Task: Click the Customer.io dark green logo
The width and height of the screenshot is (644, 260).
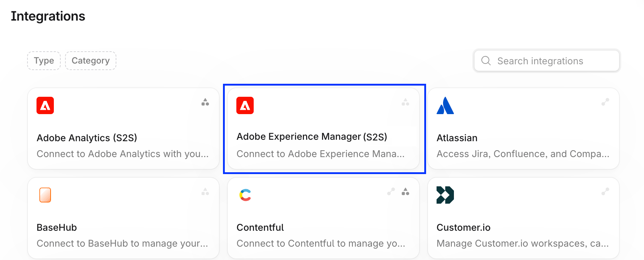Action: click(x=445, y=195)
